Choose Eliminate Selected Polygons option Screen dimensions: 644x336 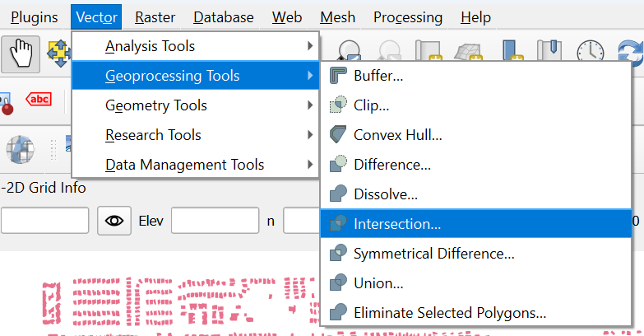point(449,313)
